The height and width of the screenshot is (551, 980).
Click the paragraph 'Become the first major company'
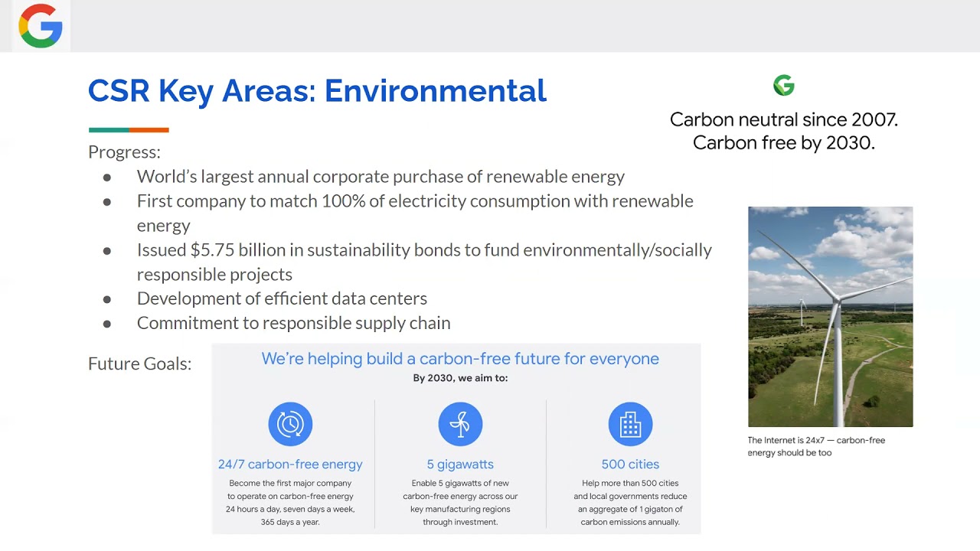point(290,503)
